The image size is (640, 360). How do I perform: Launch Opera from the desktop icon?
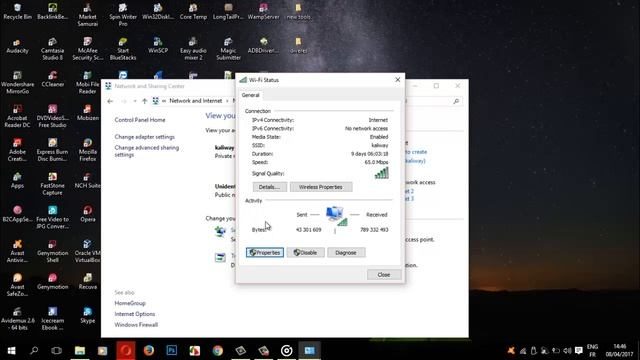[x=87, y=214]
